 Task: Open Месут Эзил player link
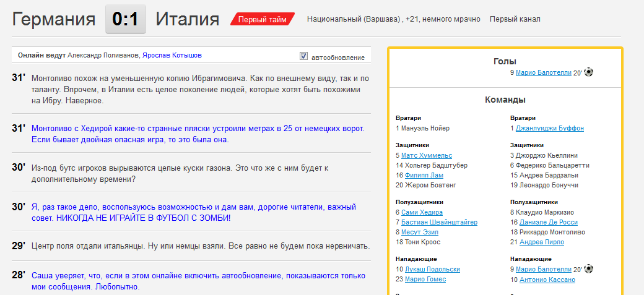(x=419, y=232)
